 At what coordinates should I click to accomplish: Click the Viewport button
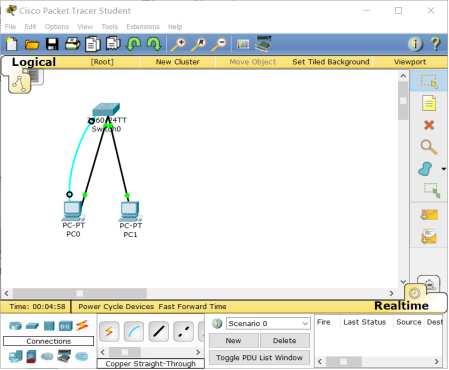[x=410, y=62]
